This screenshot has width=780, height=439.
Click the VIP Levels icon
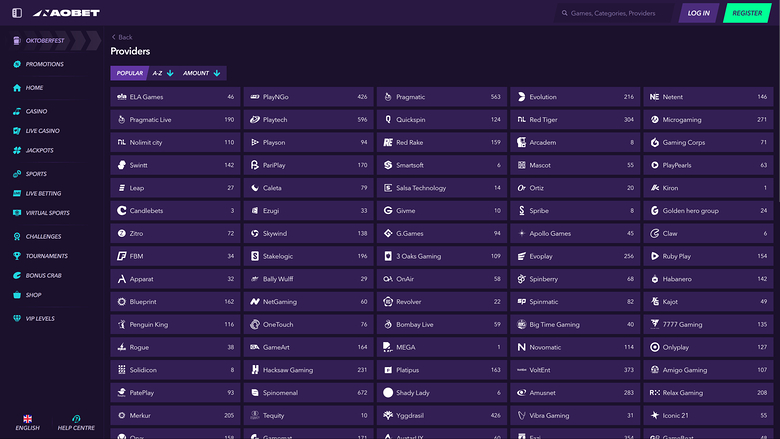pyautogui.click(x=17, y=318)
